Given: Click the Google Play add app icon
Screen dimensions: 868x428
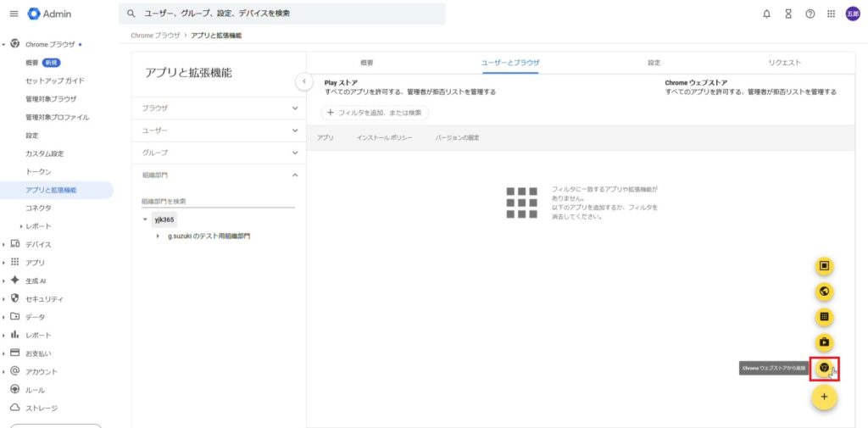Looking at the screenshot, I should (824, 342).
